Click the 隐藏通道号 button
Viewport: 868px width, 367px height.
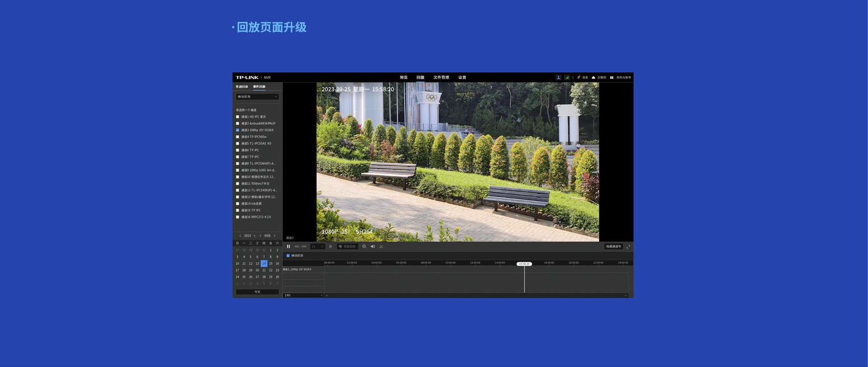click(613, 247)
